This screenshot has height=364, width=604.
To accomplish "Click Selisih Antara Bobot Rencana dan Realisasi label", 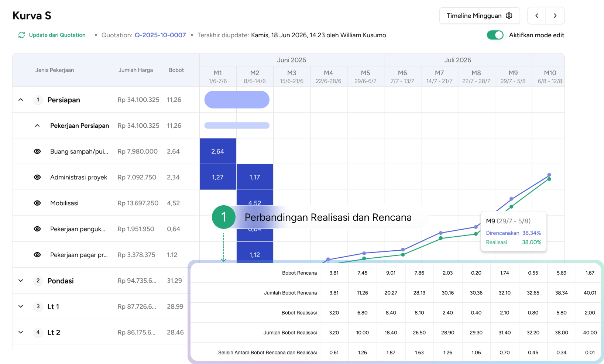I will [267, 353].
